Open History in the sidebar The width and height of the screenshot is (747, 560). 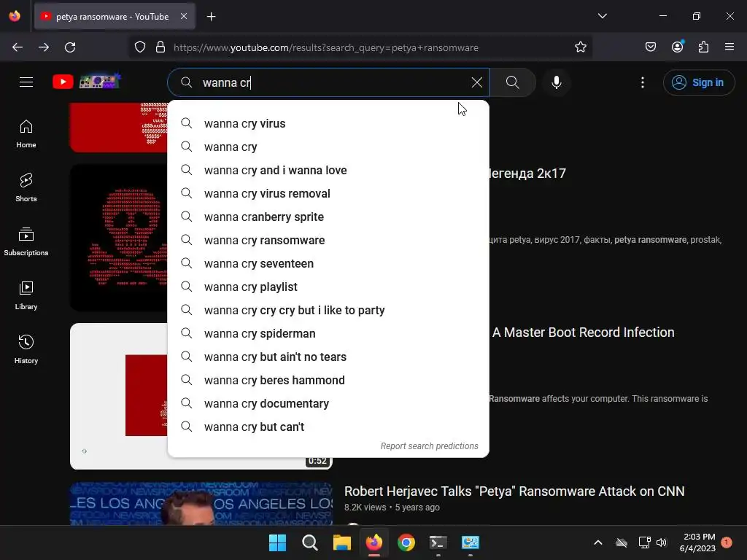[x=26, y=349]
